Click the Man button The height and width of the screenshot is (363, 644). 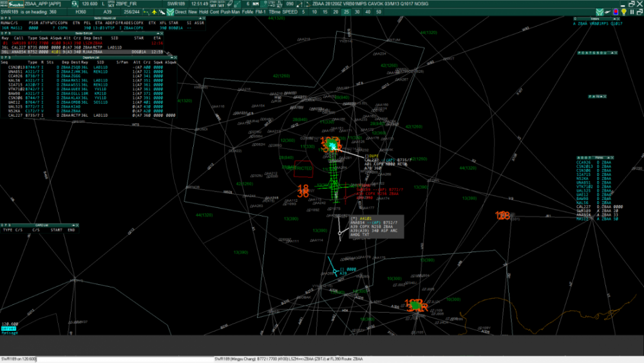tap(236, 12)
